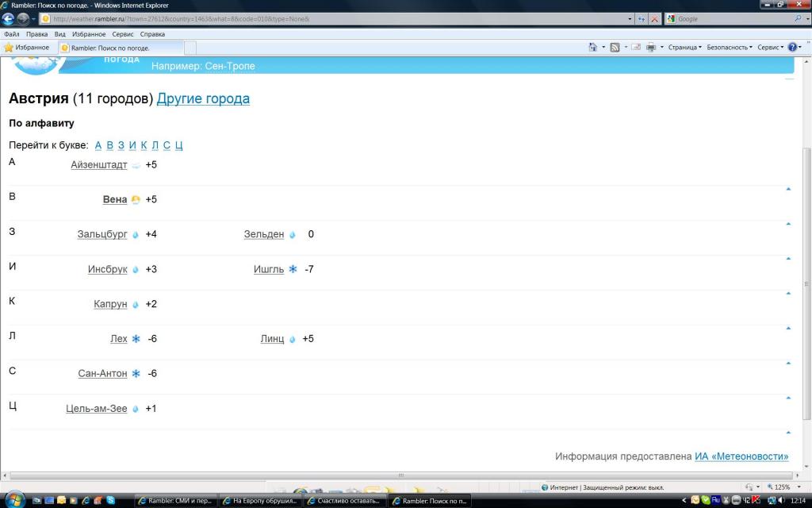Click the RSS feeds icon
The height and width of the screenshot is (508, 812).
[615, 48]
